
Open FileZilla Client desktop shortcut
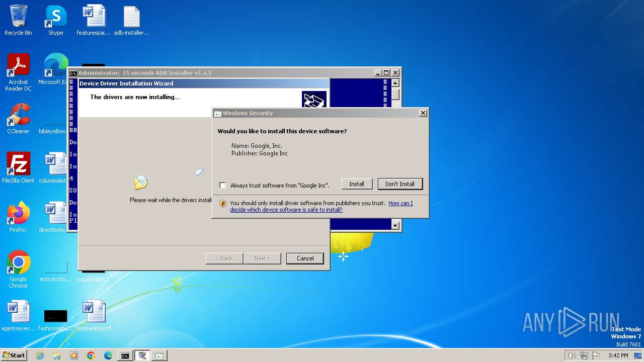coord(18,167)
